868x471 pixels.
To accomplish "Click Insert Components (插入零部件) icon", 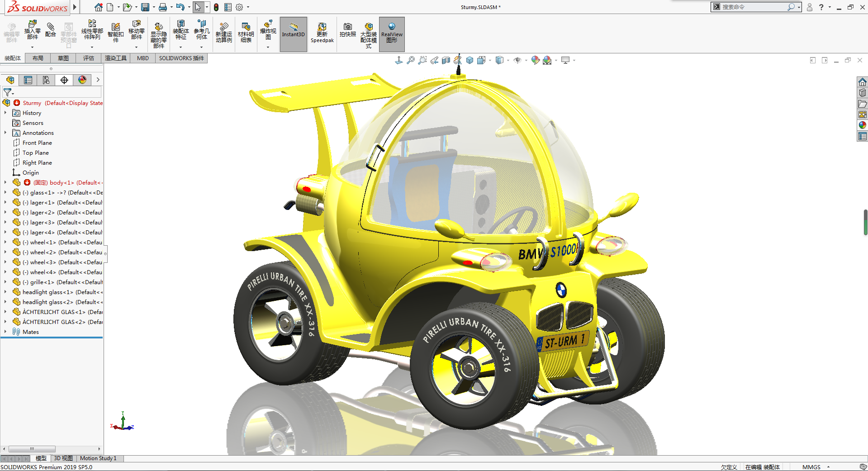I will (32, 30).
